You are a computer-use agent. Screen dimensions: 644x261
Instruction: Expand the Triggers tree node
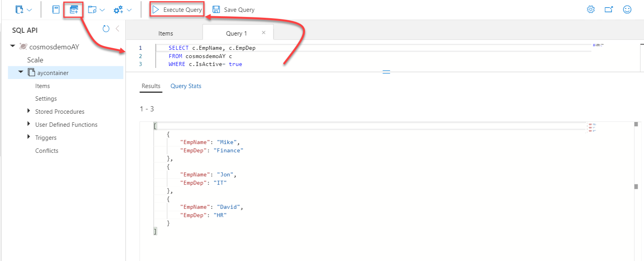(28, 137)
